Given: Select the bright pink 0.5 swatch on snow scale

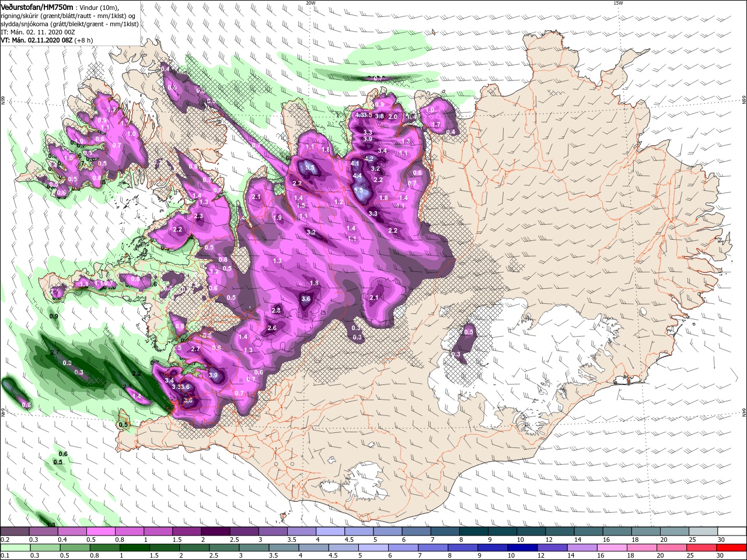Looking at the screenshot, I should point(100,531).
